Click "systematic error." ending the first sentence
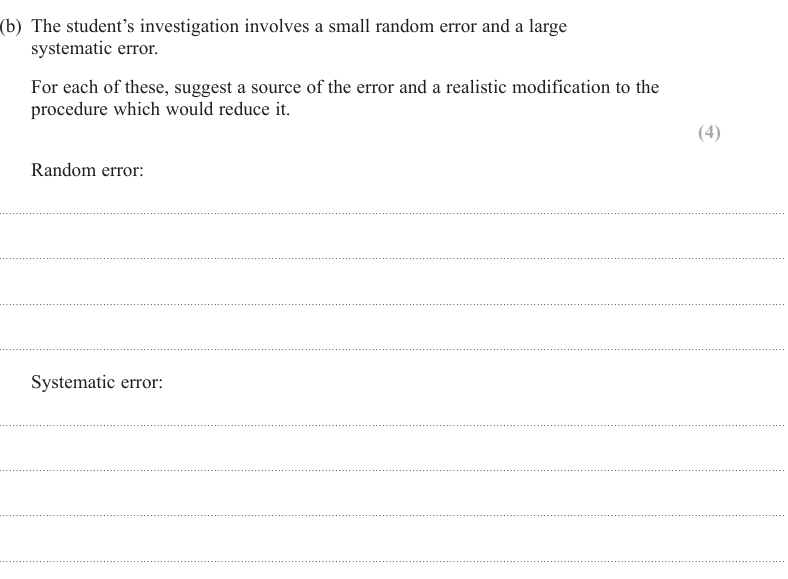This screenshot has width=788, height=579. coord(94,48)
